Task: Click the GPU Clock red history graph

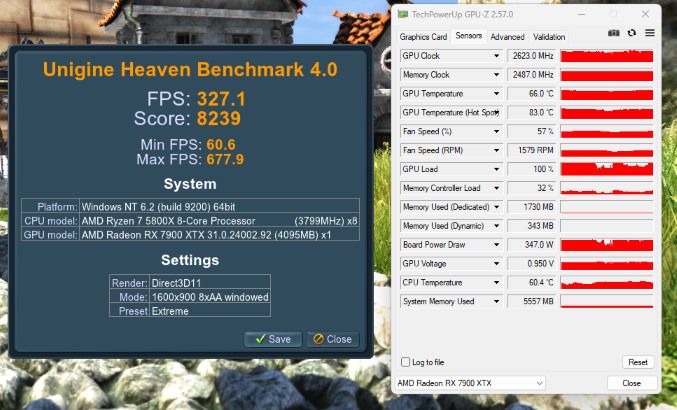Action: tap(607, 56)
